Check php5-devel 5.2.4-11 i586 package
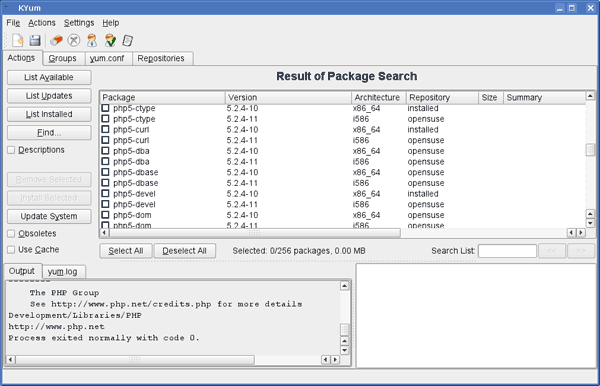The height and width of the screenshot is (386, 600). (x=105, y=205)
